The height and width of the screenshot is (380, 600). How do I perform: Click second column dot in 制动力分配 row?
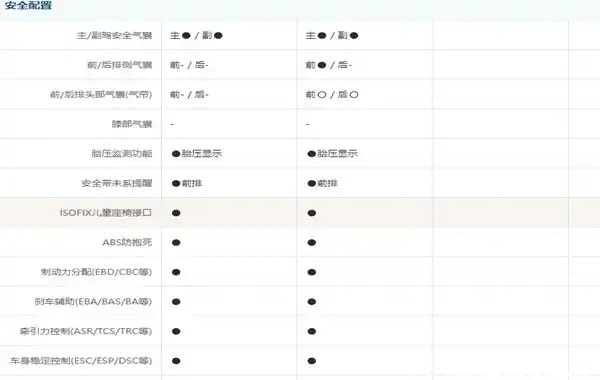tap(311, 272)
